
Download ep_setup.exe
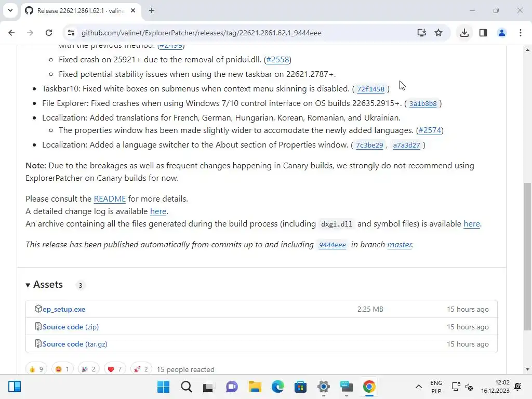click(64, 310)
